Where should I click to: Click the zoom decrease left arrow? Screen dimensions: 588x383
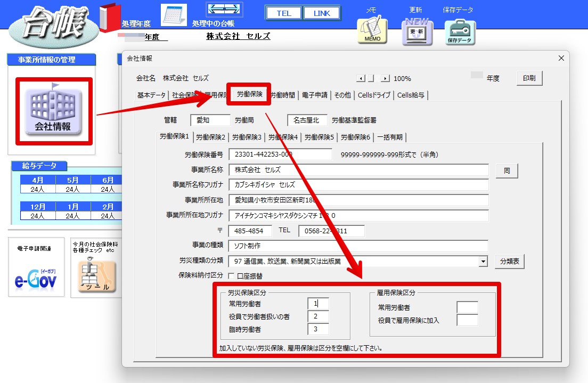click(361, 78)
